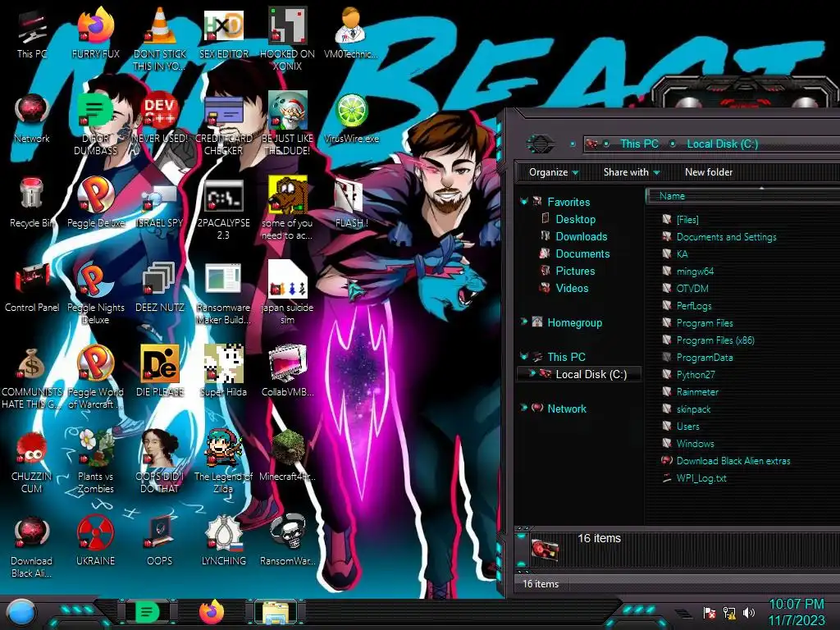
Task: Open the Start orb button
Action: point(21,612)
